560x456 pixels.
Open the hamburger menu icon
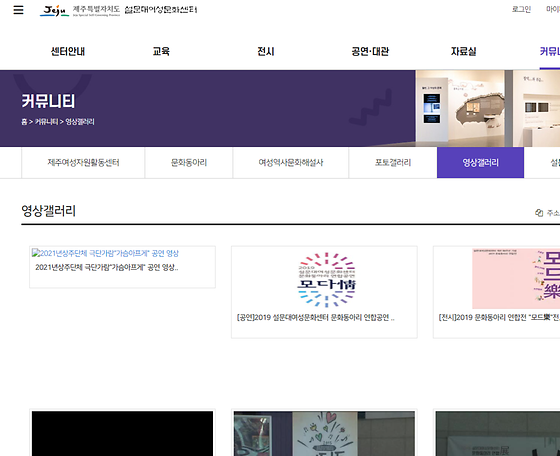pos(18,10)
